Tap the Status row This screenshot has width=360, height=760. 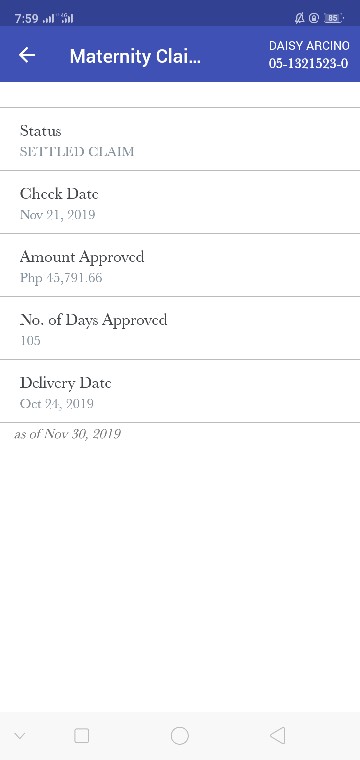pos(180,139)
